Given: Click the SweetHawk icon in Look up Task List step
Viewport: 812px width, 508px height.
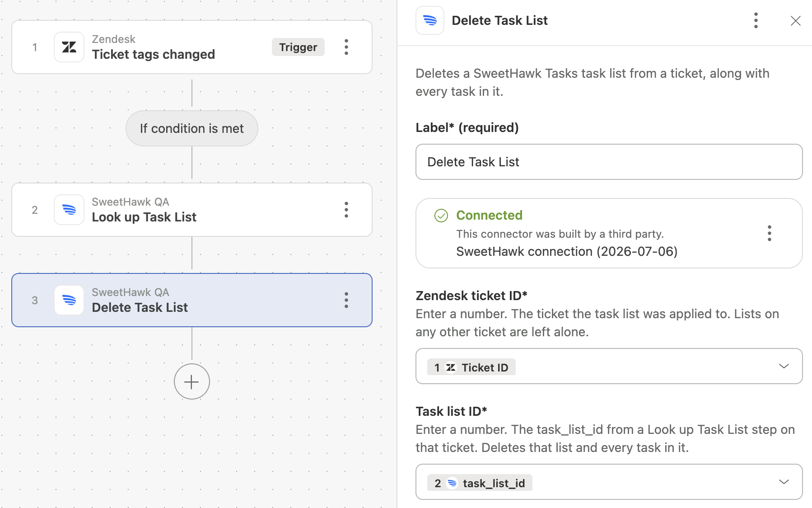Looking at the screenshot, I should coord(69,210).
